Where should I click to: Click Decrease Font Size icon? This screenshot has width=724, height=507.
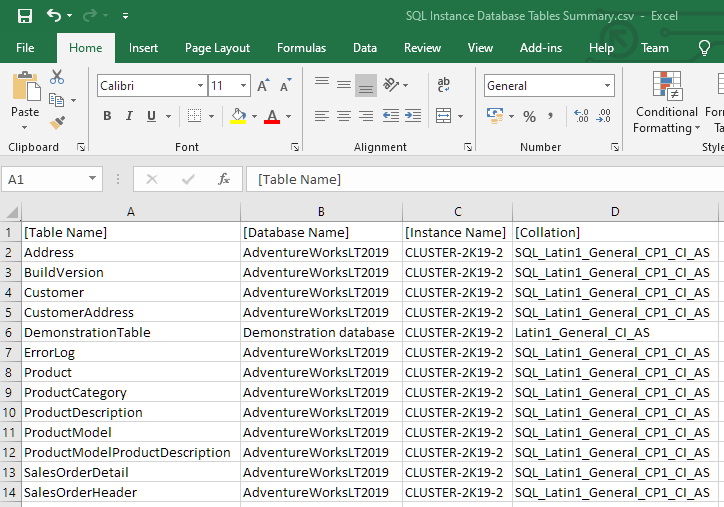[x=286, y=85]
